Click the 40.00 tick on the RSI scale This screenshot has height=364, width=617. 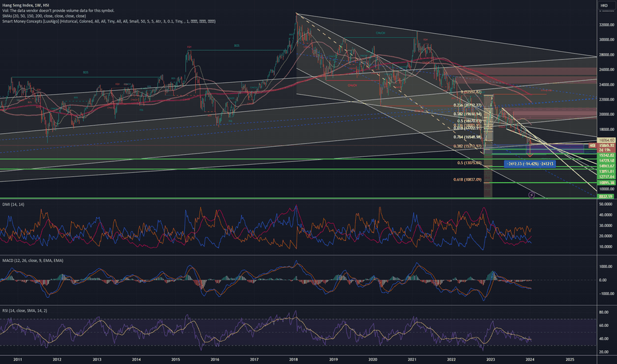(x=604, y=339)
